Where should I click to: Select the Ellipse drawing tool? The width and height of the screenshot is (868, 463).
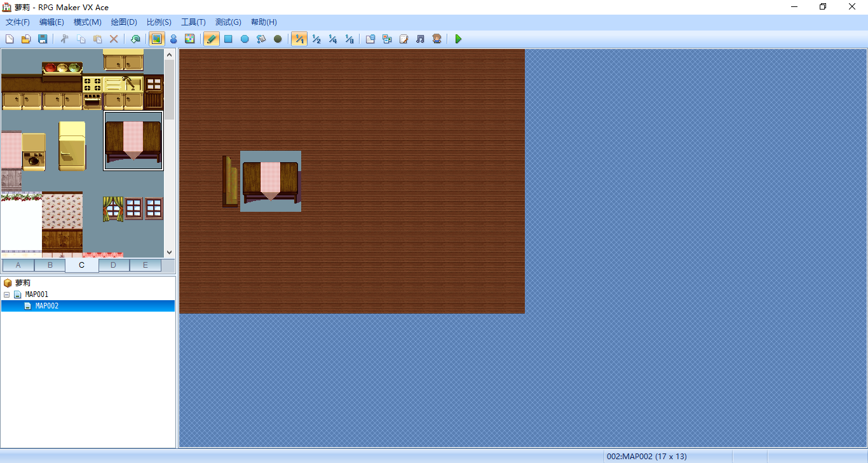[245, 39]
